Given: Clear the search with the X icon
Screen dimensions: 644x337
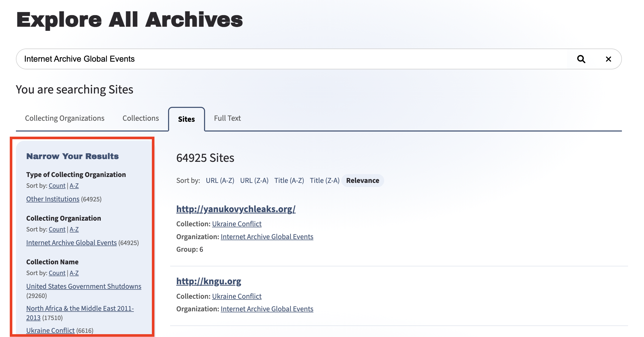Looking at the screenshot, I should pos(608,59).
